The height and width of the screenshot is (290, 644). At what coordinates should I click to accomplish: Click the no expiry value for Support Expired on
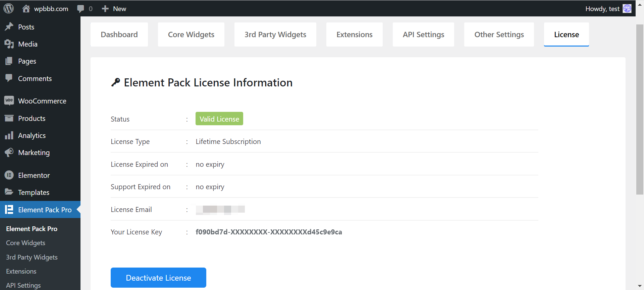click(210, 187)
